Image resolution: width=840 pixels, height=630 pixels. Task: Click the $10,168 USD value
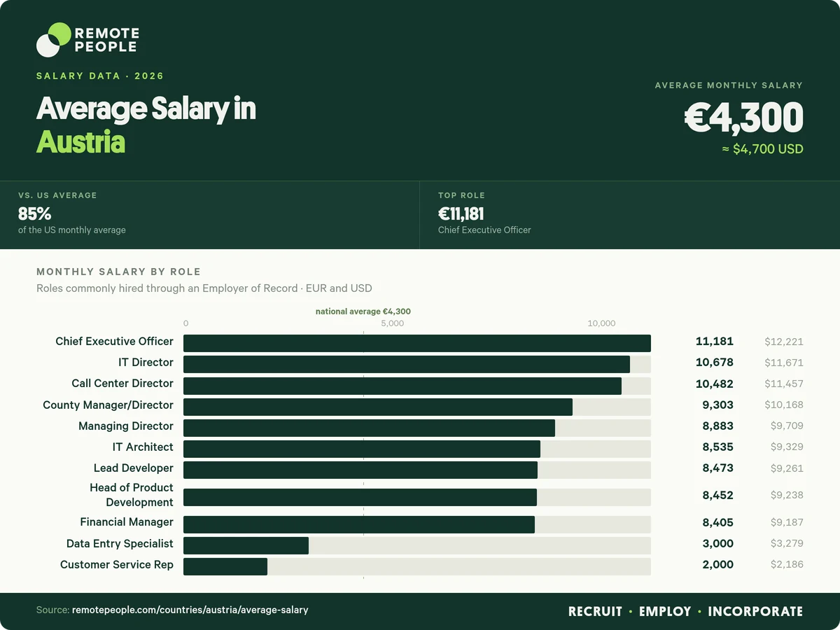[x=784, y=405]
